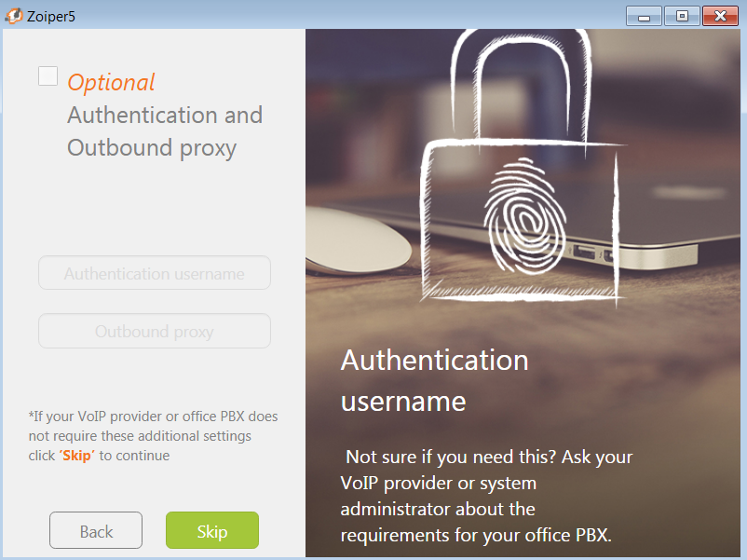Click the VoIP provider note paragraph
Image resolution: width=747 pixels, height=560 pixels.
[x=153, y=436]
